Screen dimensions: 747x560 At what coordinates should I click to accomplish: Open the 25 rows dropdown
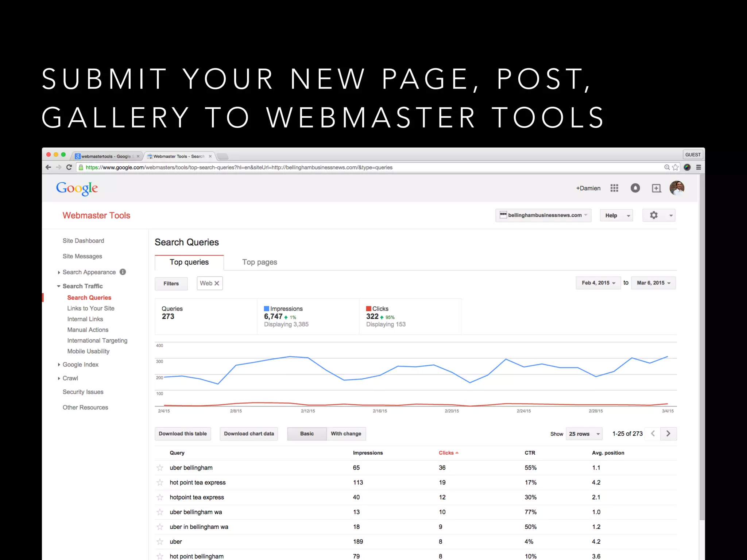[x=584, y=434]
